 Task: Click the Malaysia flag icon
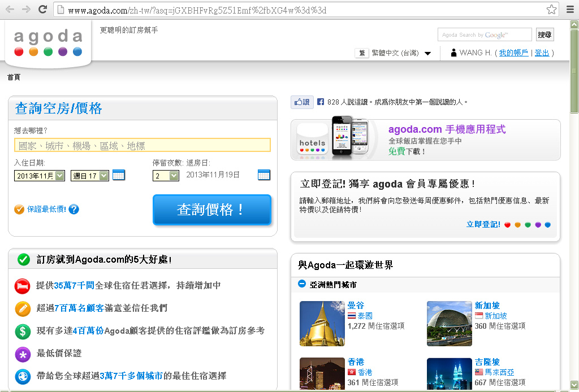(x=479, y=372)
